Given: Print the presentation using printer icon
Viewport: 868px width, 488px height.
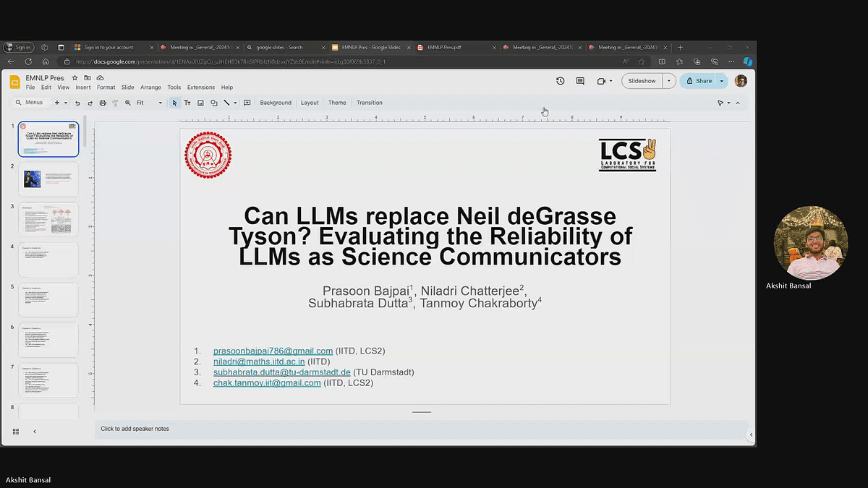Looking at the screenshot, I should (103, 103).
